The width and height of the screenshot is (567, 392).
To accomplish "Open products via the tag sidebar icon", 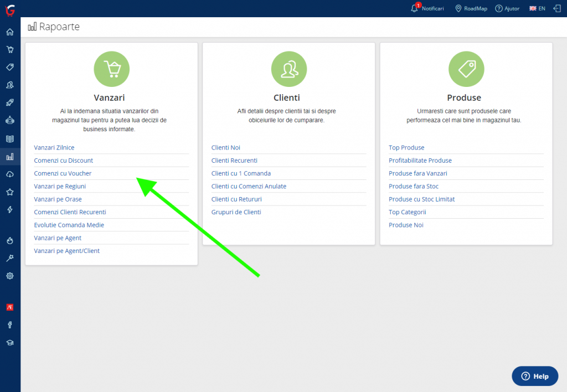I will click(10, 67).
